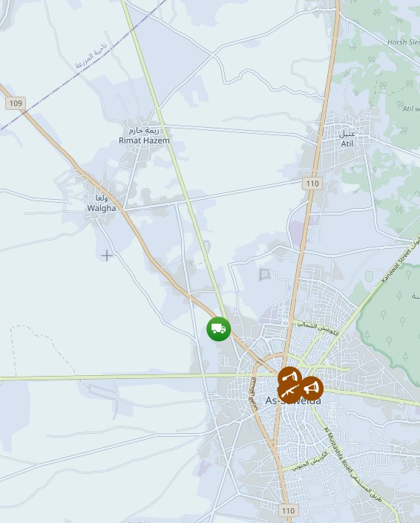Click the 109 road shield

click(16, 103)
